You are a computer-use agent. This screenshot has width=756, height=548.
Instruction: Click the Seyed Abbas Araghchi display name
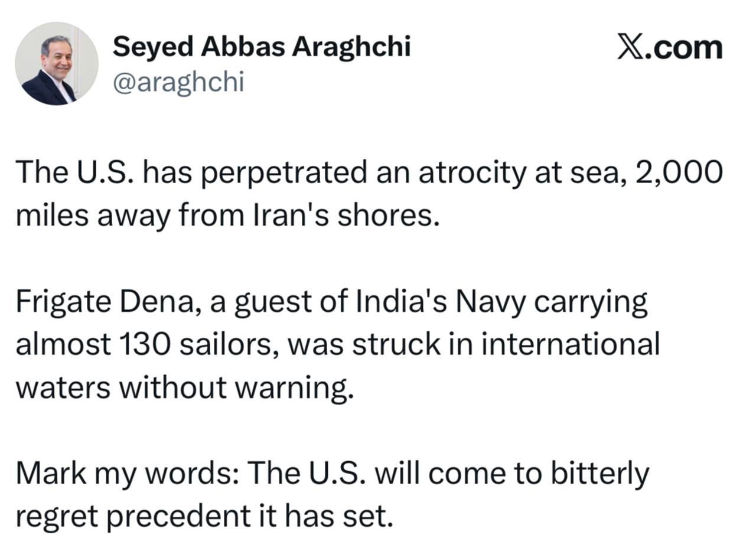click(x=261, y=46)
